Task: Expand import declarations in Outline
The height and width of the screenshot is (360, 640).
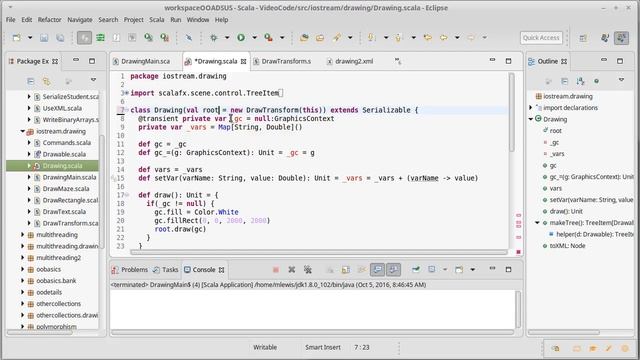Action: pos(531,108)
